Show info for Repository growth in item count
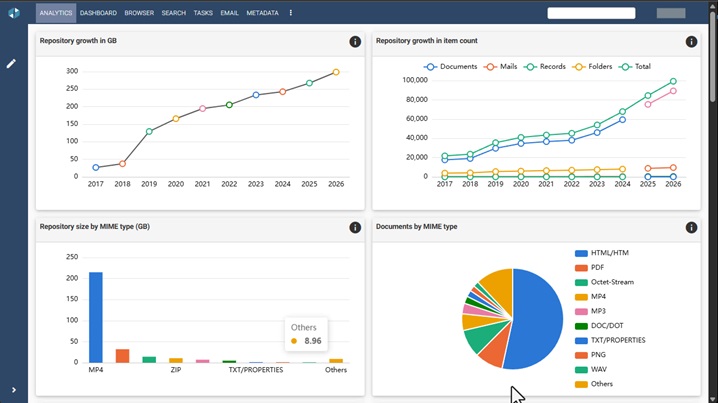The image size is (718, 403). coord(691,42)
